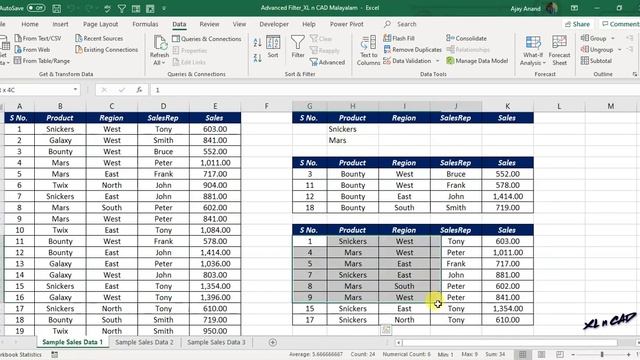
Task: Open Recent Sources
Action: coord(99,38)
